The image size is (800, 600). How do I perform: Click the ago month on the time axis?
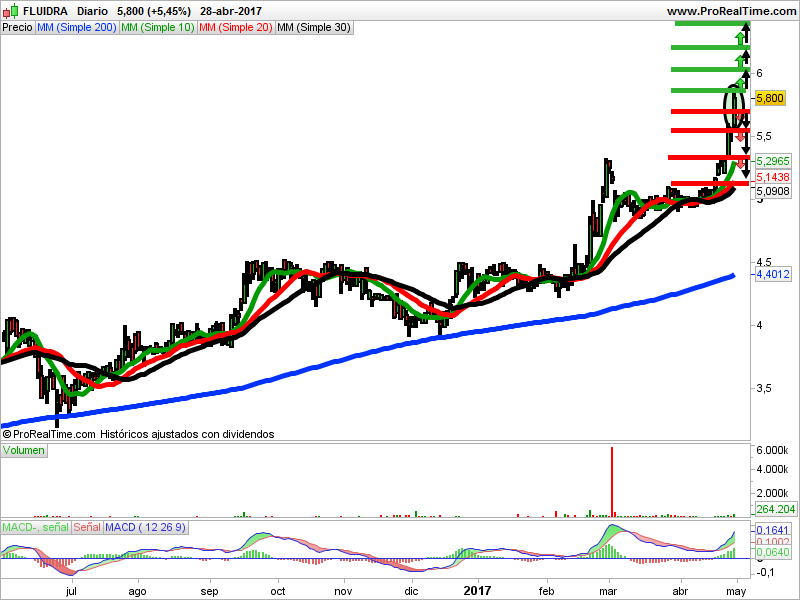click(137, 592)
